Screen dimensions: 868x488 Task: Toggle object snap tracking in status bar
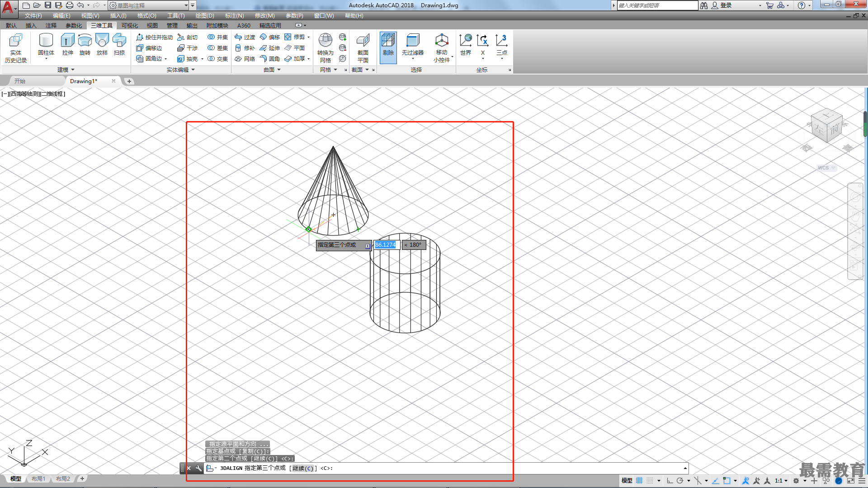[x=716, y=480]
